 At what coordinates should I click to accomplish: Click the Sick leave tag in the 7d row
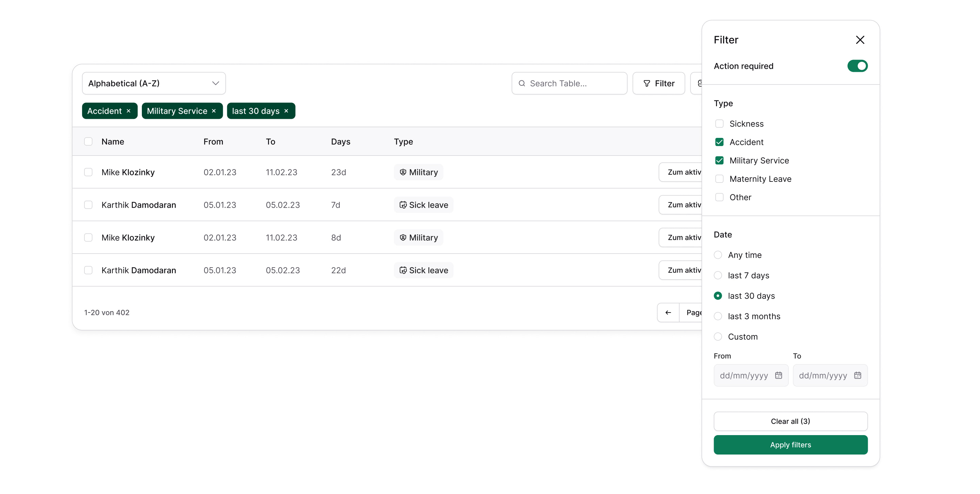coord(423,205)
